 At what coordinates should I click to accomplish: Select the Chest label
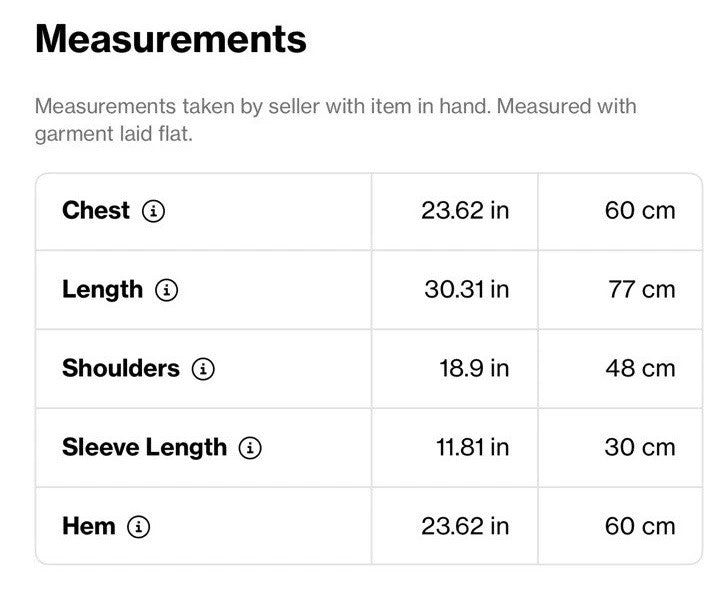click(x=96, y=211)
